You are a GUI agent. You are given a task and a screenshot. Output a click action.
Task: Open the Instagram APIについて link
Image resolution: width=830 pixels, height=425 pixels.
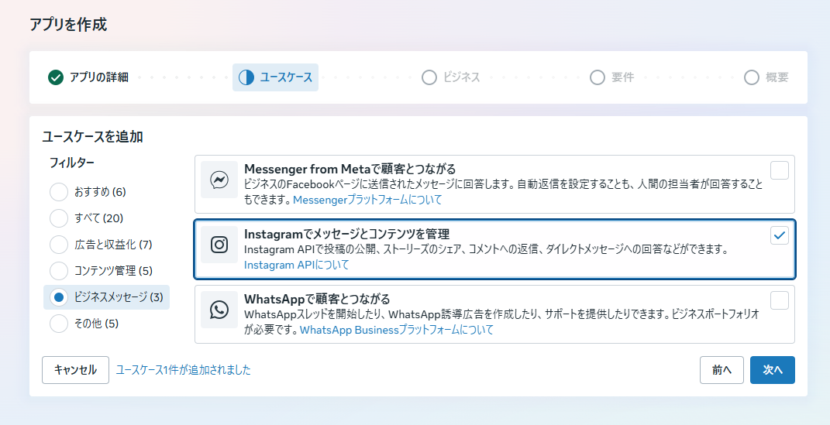pyautogui.click(x=296, y=265)
